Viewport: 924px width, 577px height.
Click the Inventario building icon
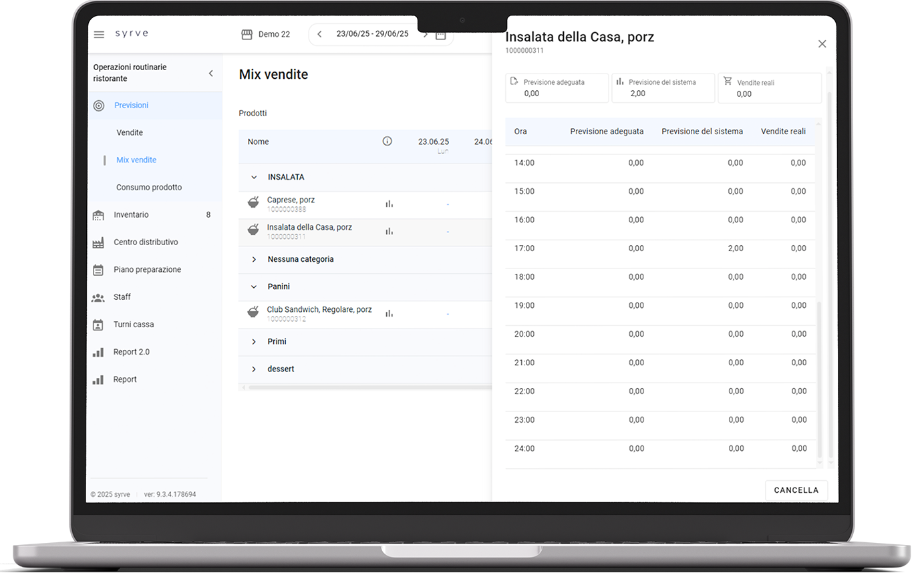(99, 214)
